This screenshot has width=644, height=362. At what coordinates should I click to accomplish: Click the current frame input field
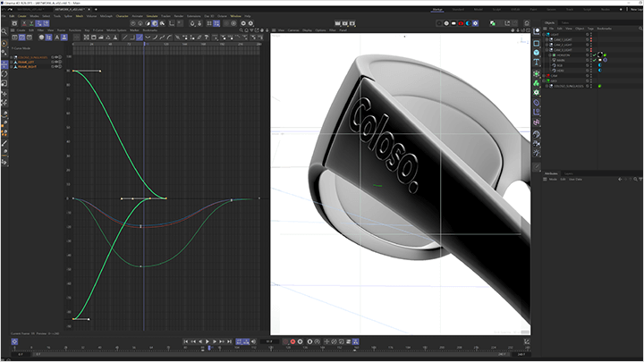click(x=270, y=341)
